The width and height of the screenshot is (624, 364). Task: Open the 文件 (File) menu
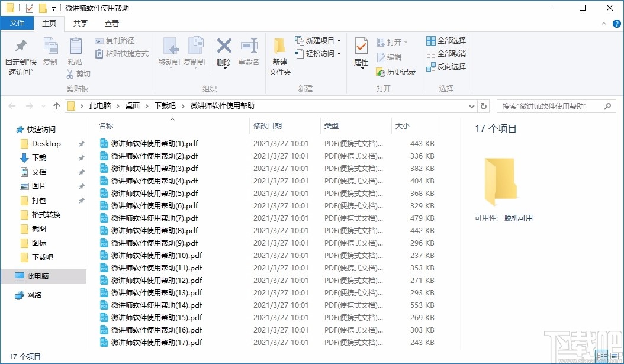tap(17, 23)
